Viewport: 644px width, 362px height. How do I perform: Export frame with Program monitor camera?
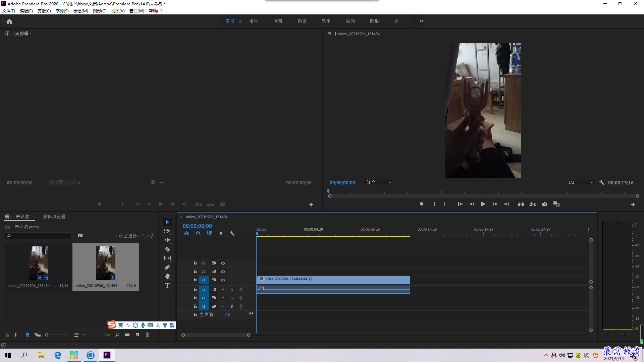coord(545,204)
